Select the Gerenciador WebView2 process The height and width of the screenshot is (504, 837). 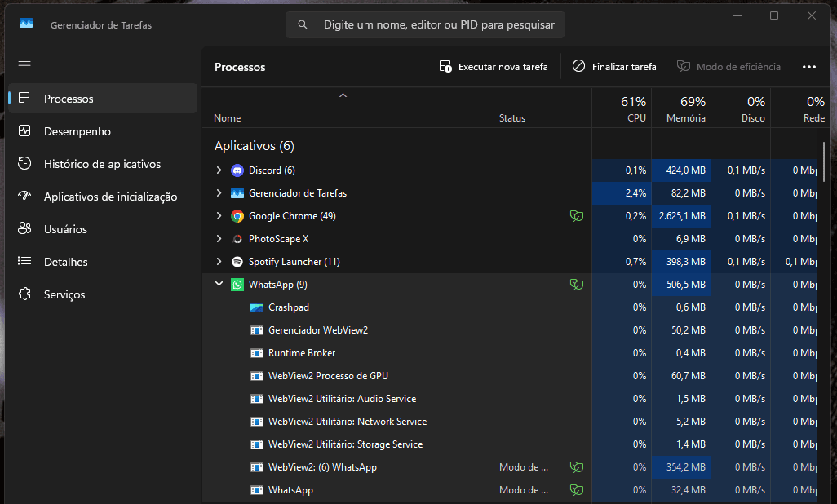pyautogui.click(x=318, y=330)
